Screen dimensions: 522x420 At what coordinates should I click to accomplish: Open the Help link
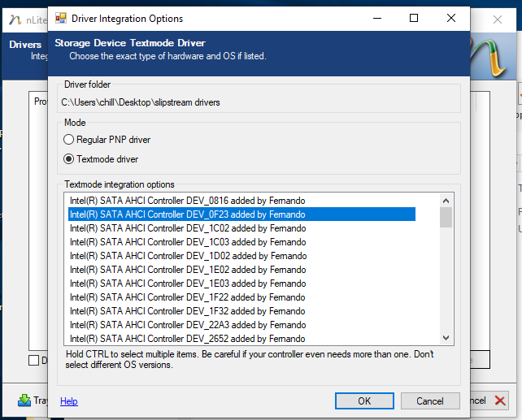coord(69,401)
